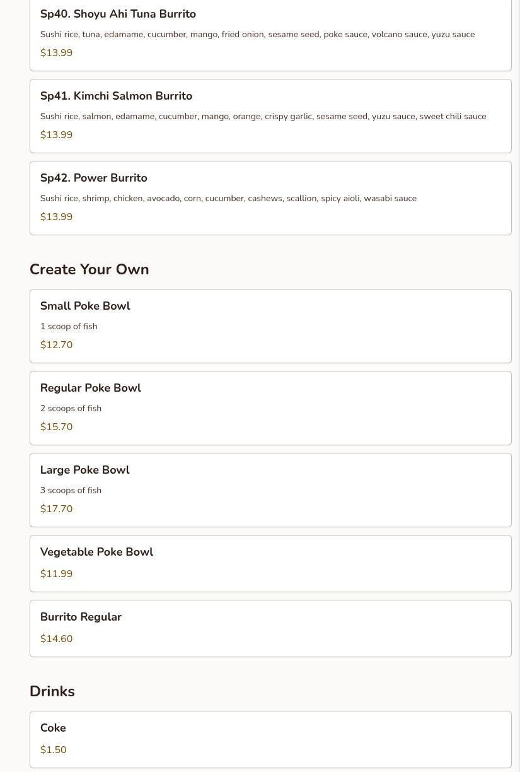Click the $13.99 price of Power Burrito

(56, 217)
